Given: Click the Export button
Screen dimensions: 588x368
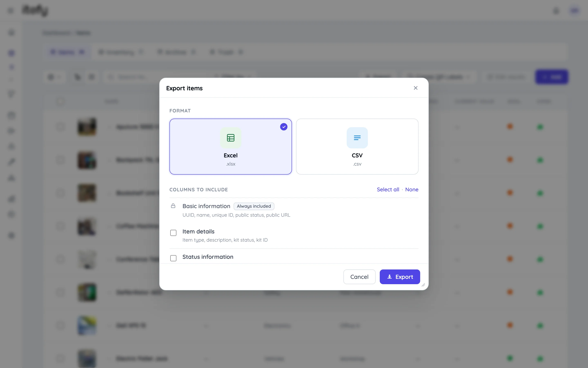Looking at the screenshot, I should pyautogui.click(x=400, y=277).
